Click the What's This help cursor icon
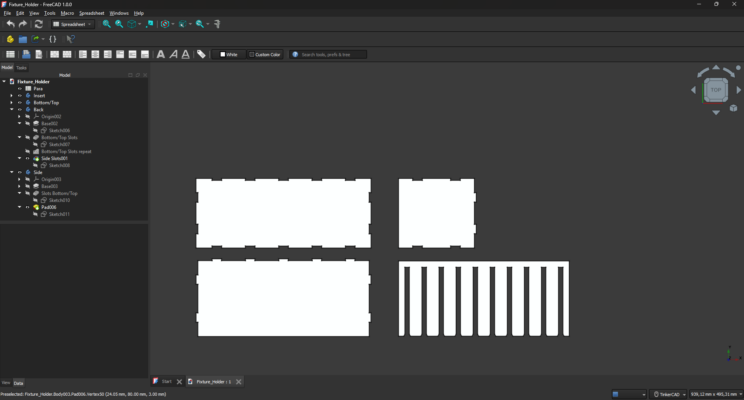The image size is (744, 400). (x=70, y=39)
